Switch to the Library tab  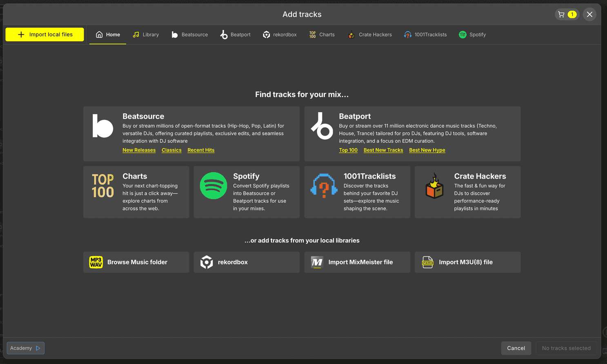[146, 35]
